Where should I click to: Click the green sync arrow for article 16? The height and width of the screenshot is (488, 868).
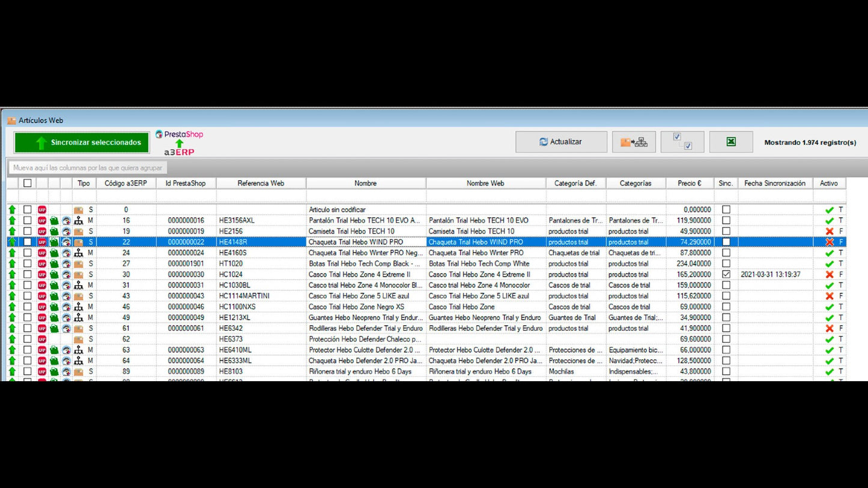12,221
